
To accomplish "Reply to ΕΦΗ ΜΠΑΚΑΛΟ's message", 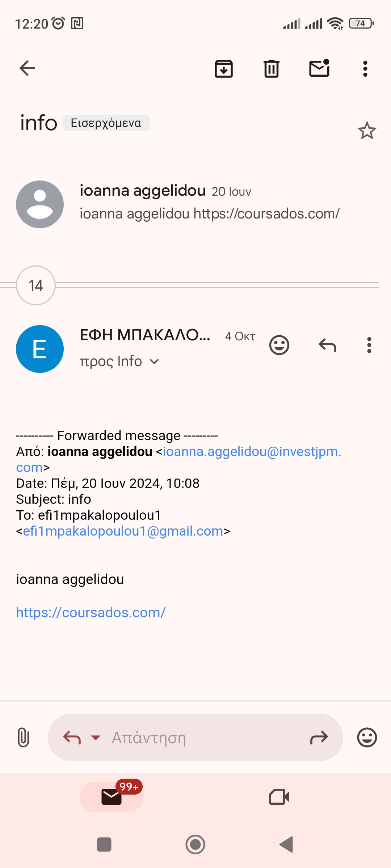I will (327, 345).
